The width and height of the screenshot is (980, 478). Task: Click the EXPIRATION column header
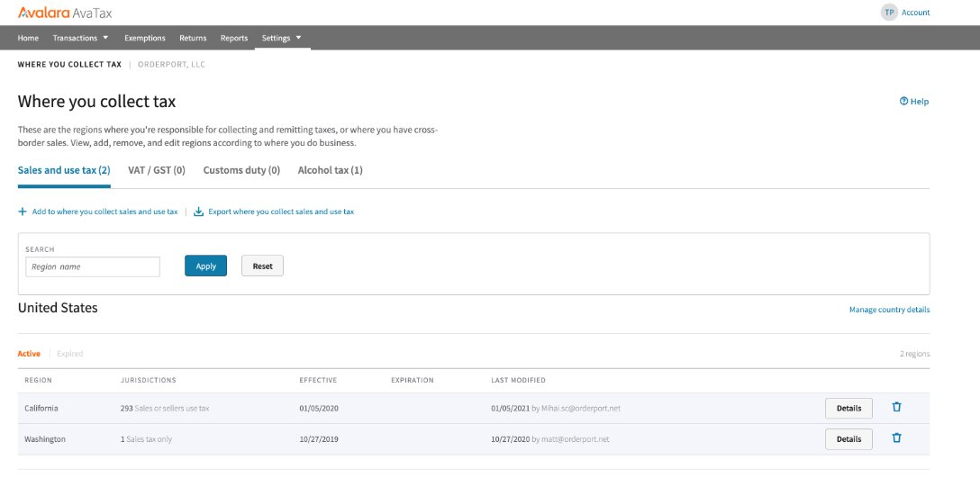tap(413, 380)
